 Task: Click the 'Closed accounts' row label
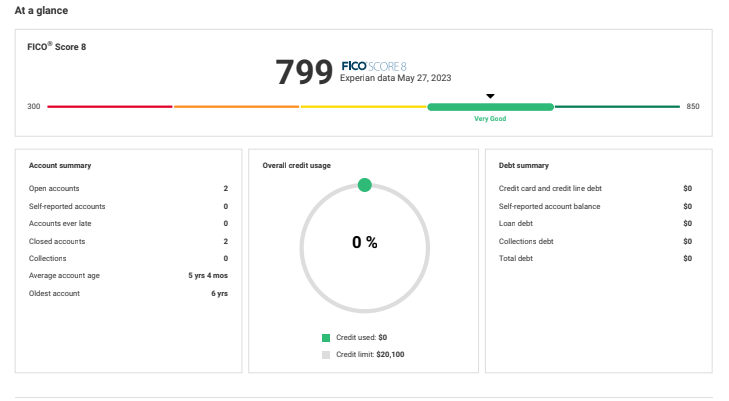(x=57, y=241)
